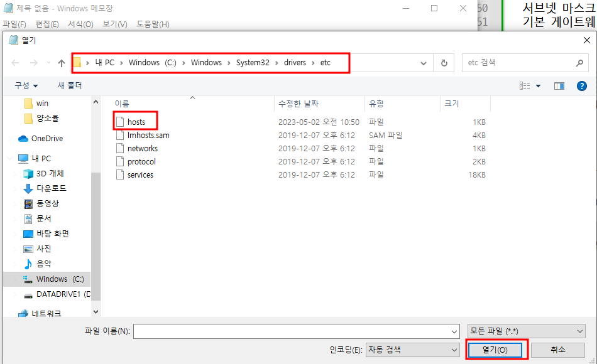The image size is (597, 364).
Task: Select the networks file
Action: [x=143, y=149]
